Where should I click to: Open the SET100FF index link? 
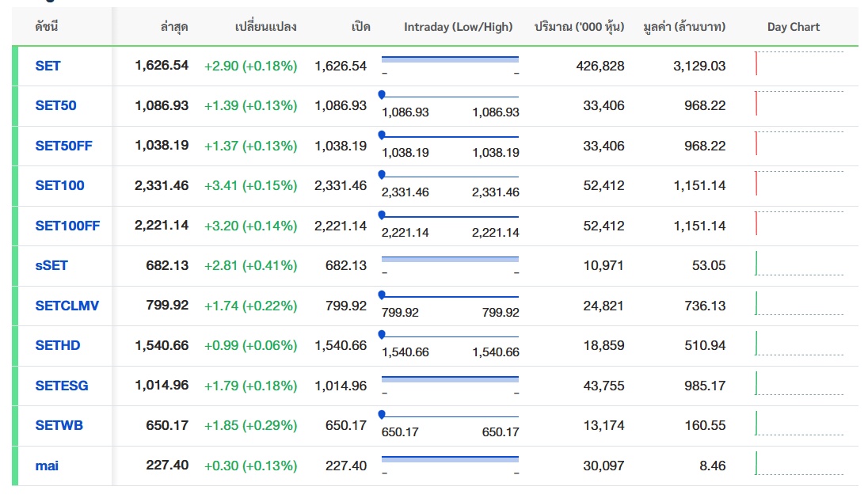click(x=67, y=226)
